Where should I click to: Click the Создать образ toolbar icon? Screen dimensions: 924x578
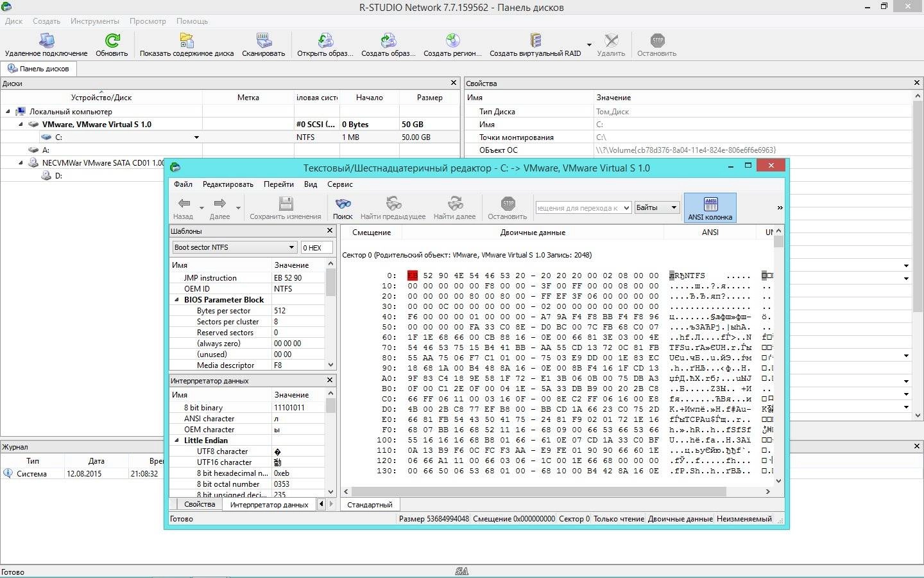[x=388, y=40]
